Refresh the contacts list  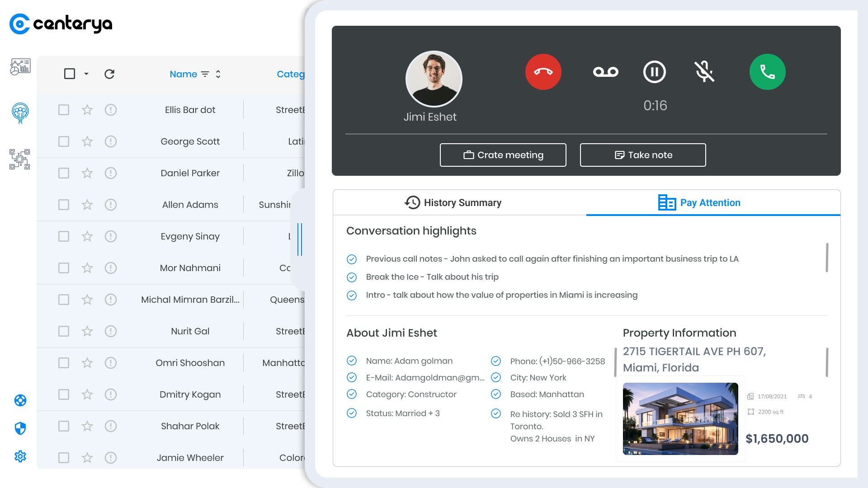coord(109,74)
